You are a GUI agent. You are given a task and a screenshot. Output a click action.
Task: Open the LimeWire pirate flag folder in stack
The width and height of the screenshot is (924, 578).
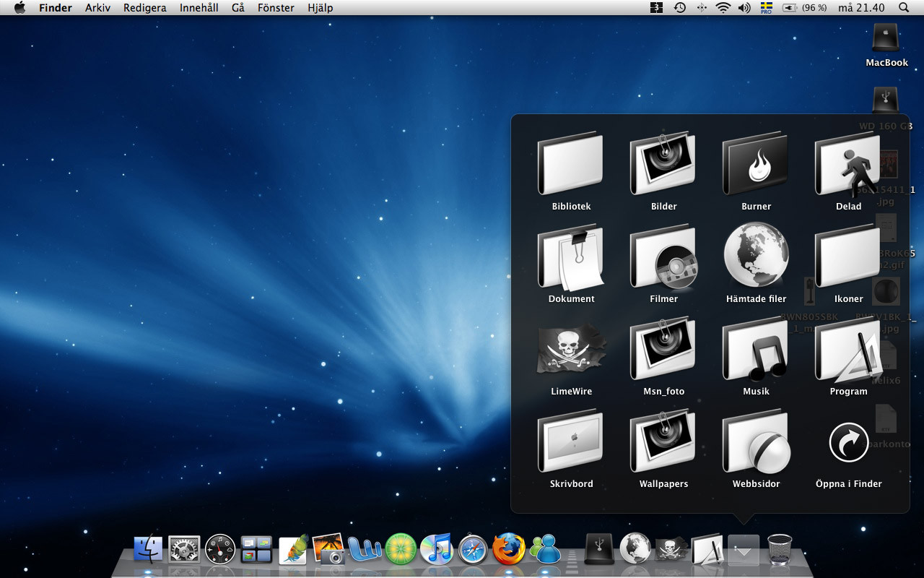click(x=571, y=350)
